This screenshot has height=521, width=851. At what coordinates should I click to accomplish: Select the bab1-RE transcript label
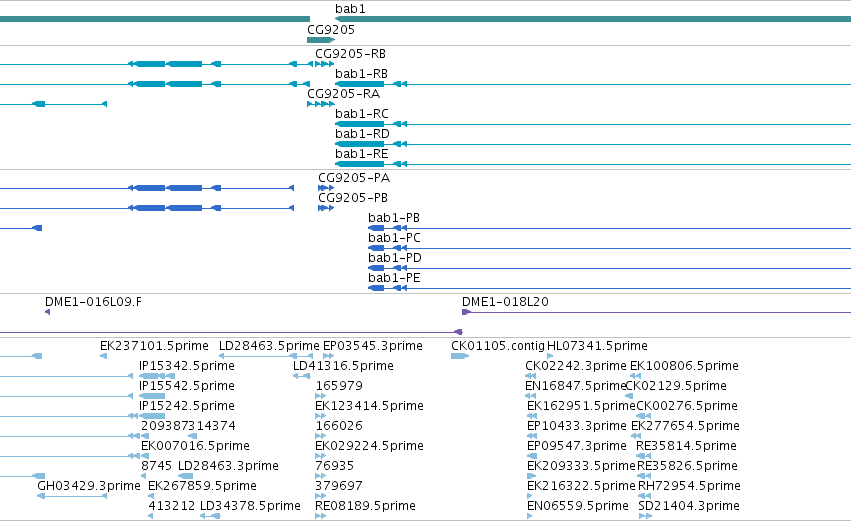pos(361,154)
